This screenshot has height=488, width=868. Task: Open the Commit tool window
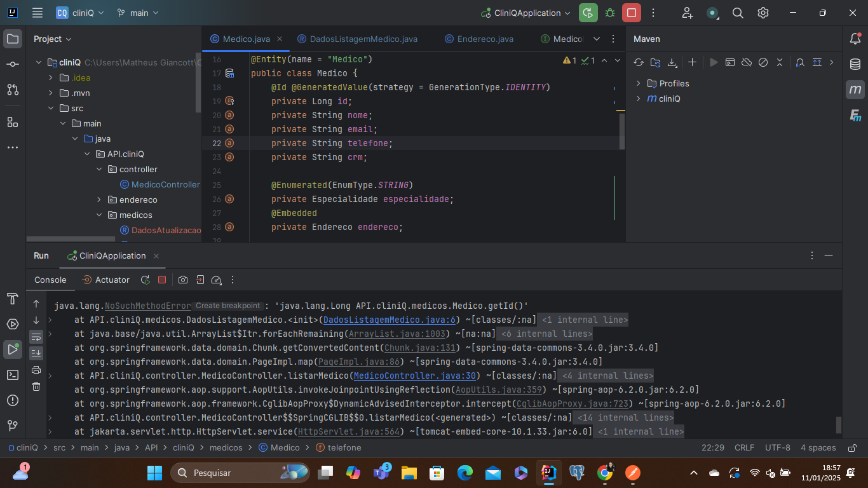(x=13, y=64)
